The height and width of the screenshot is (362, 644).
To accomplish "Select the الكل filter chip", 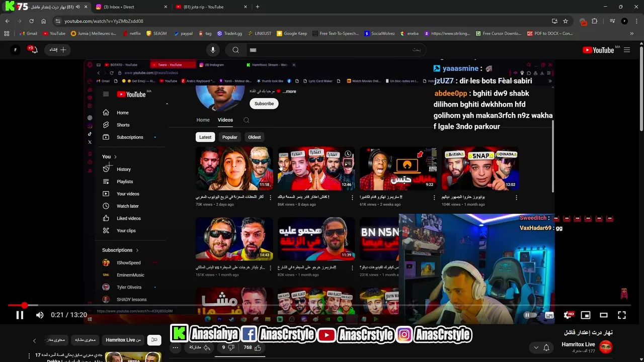I will (154, 340).
